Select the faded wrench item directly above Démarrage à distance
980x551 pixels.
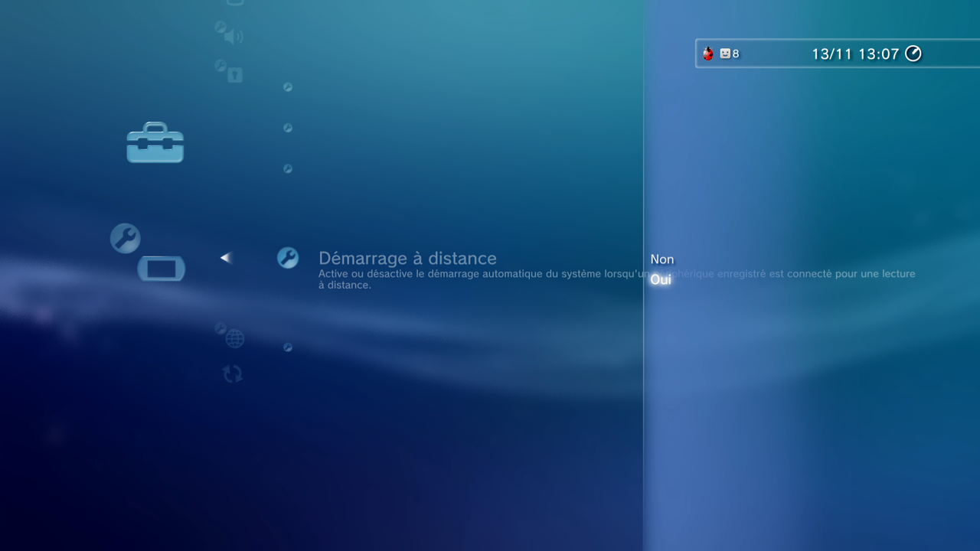(288, 168)
